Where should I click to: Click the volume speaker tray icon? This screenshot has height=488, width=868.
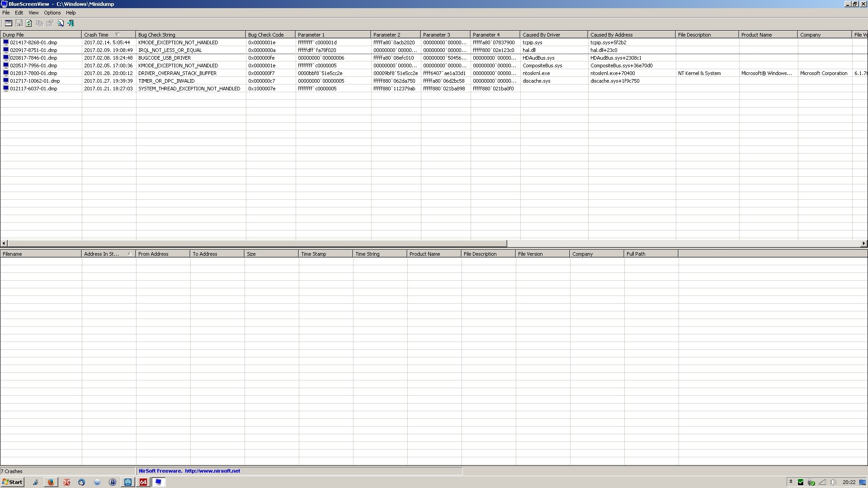click(834, 482)
